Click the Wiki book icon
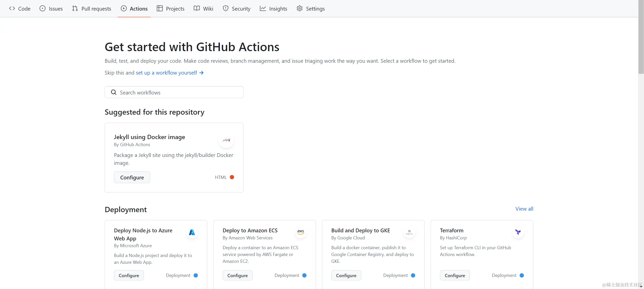The image size is (644, 289). 197,8
